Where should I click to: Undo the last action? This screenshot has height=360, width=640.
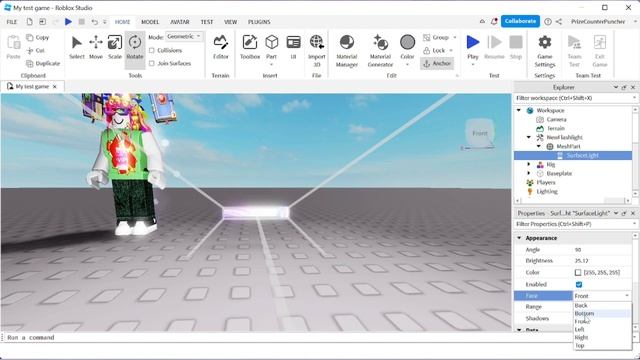click(x=95, y=22)
